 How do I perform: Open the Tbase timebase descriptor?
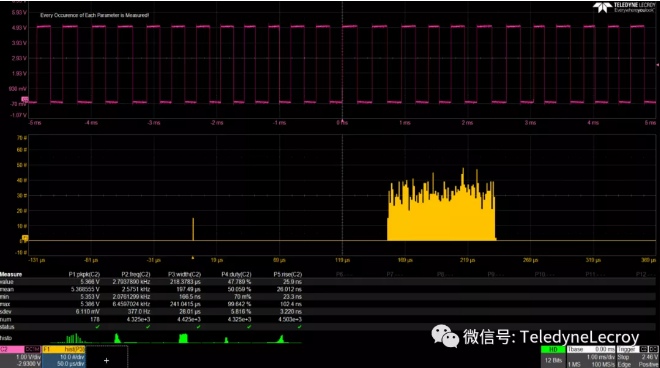tap(591, 357)
